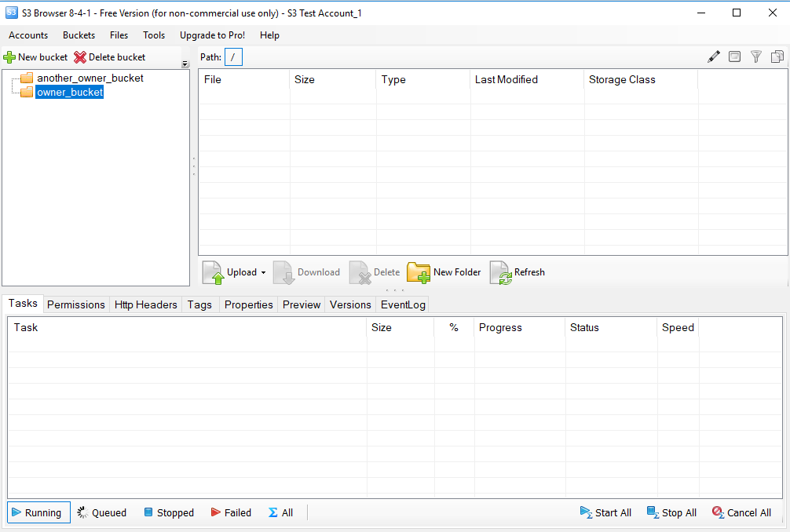Select the owner_bucket in the tree

(69, 92)
